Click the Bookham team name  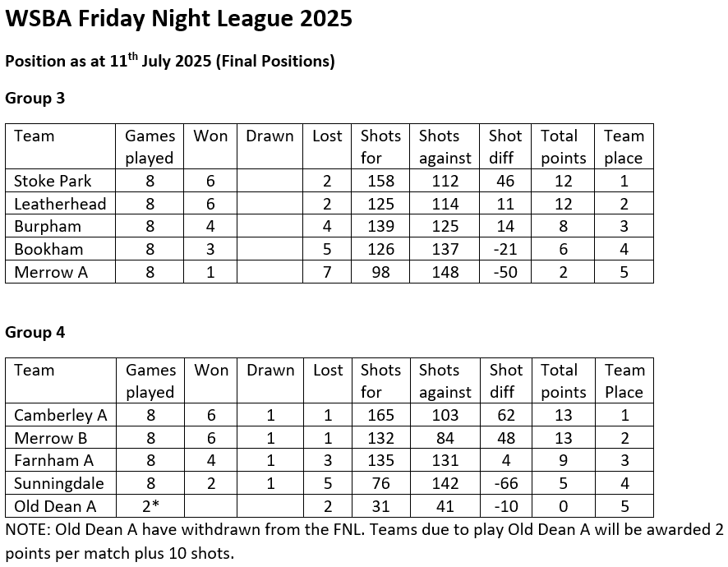pyautogui.click(x=48, y=249)
